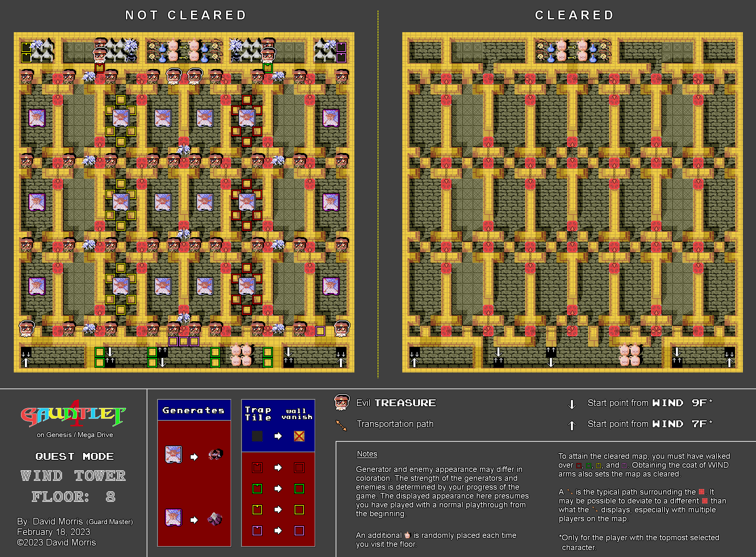
Task: Click down arrow icon beside WIND 9F
Action: coord(572,404)
